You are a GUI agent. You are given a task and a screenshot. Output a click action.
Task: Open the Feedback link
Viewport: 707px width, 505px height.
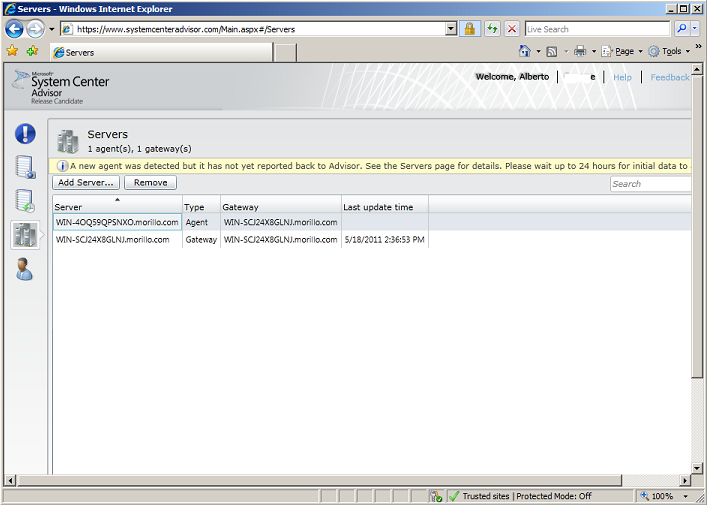pos(670,78)
